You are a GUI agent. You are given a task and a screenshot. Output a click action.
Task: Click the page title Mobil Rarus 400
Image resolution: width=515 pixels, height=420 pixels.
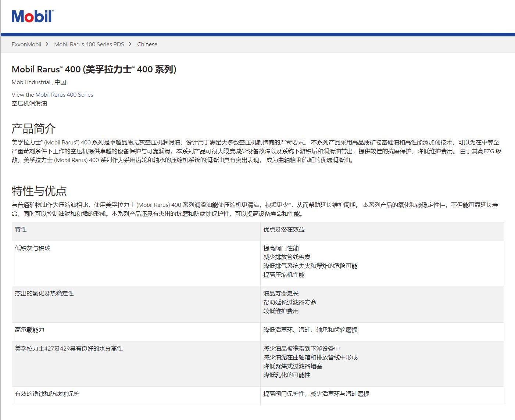(94, 69)
